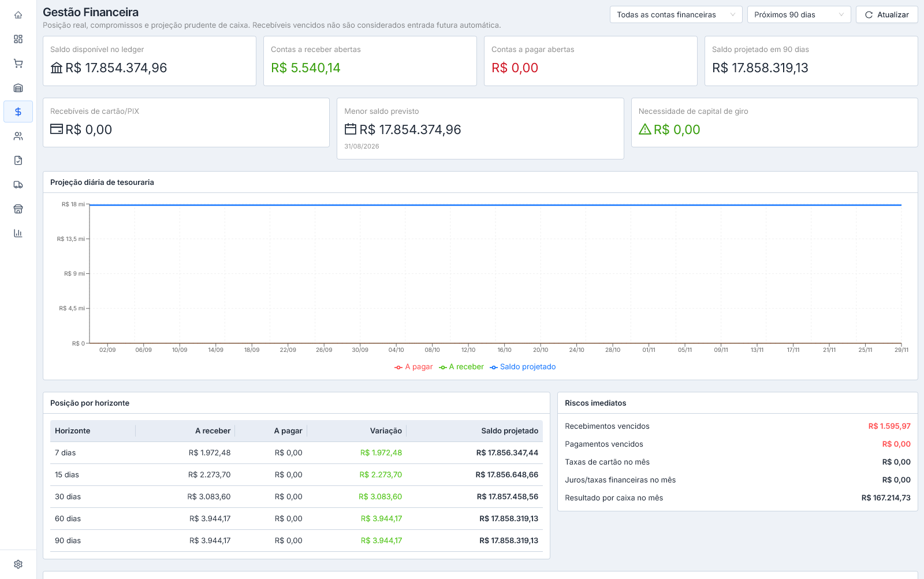Click the 'R$ 17.858.319,13' 90-day projected balance
Image resolution: width=924 pixels, height=579 pixels.
[x=760, y=68]
